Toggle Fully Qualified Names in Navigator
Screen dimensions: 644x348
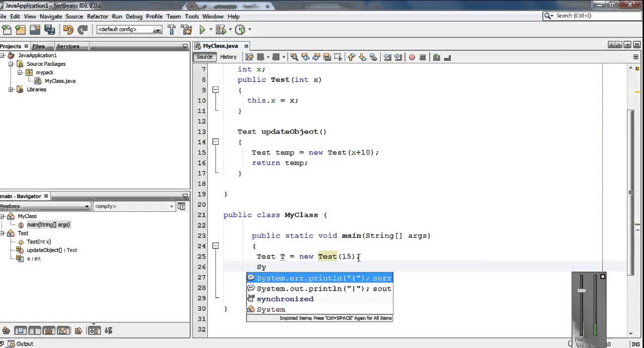pos(78,330)
